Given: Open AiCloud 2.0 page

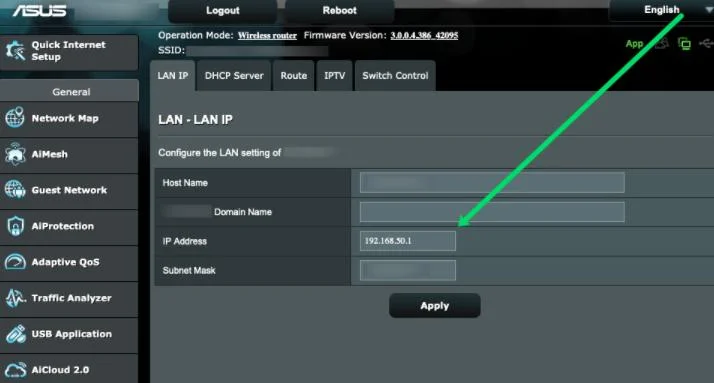Looking at the screenshot, I should 69,369.
